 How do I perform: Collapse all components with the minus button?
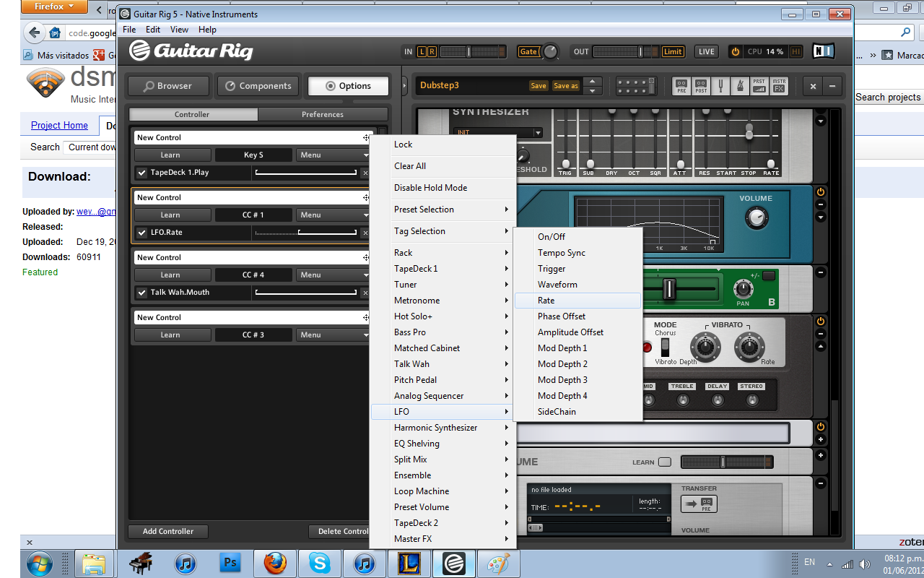point(832,86)
